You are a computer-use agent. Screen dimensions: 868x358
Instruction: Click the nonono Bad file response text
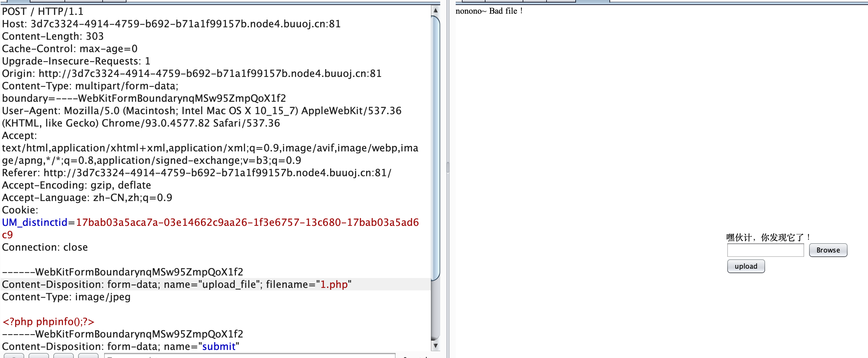tap(489, 11)
